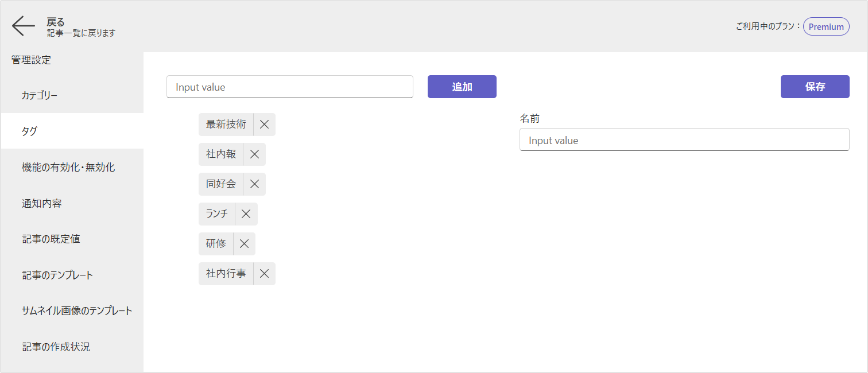Select the 最新技術 tag label
The image size is (868, 373).
[226, 125]
